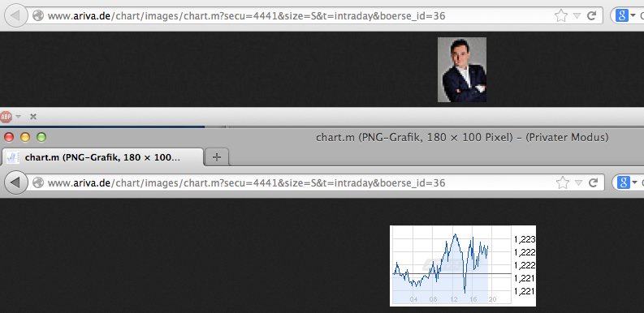Select the chart.m PNG-Grafik tab

coord(102,157)
